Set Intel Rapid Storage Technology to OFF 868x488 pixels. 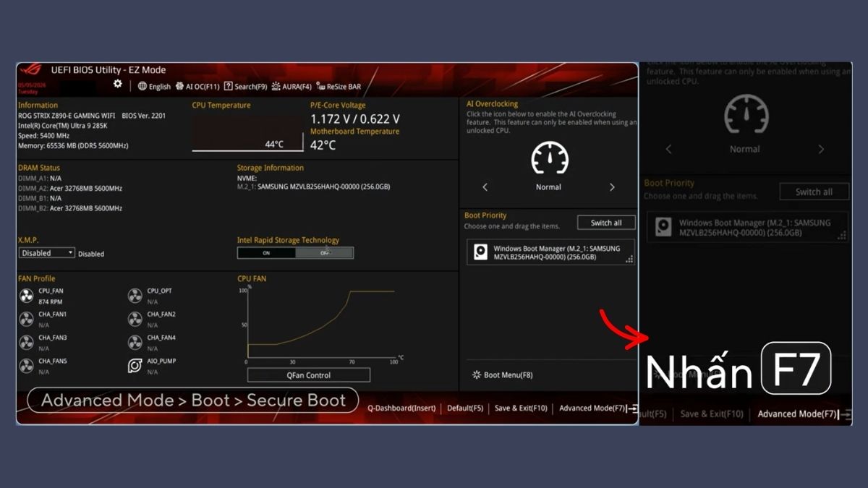pos(324,253)
